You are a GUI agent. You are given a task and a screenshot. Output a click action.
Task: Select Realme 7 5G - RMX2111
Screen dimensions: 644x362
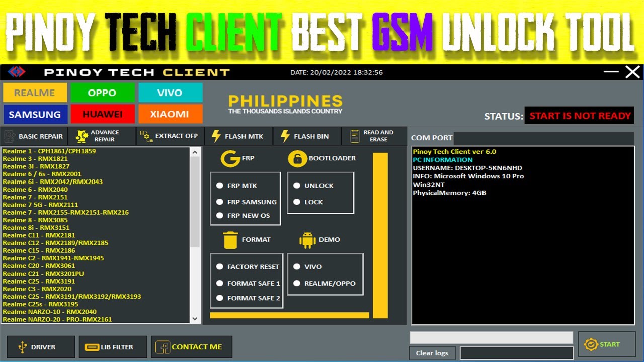pyautogui.click(x=40, y=205)
